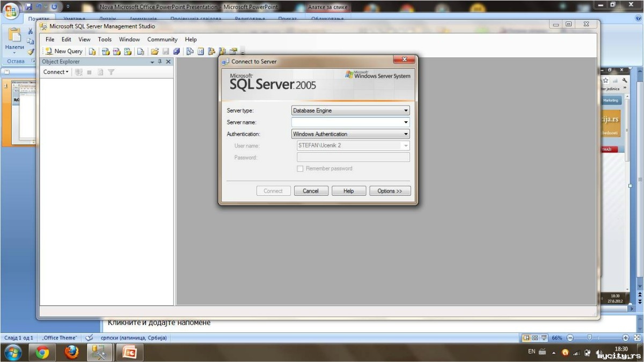Start an Analysis Services XMLA query
Image resolution: width=644 pixels, height=362 pixels.
pyautogui.click(x=128, y=51)
